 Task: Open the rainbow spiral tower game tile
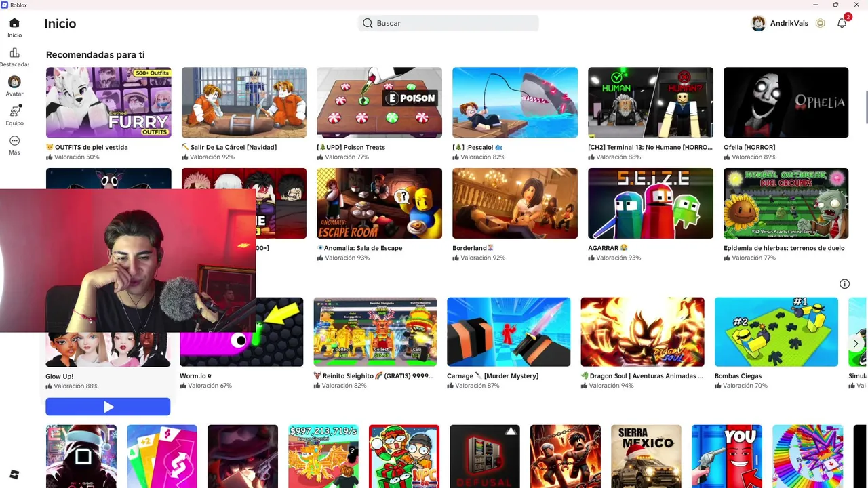point(807,456)
